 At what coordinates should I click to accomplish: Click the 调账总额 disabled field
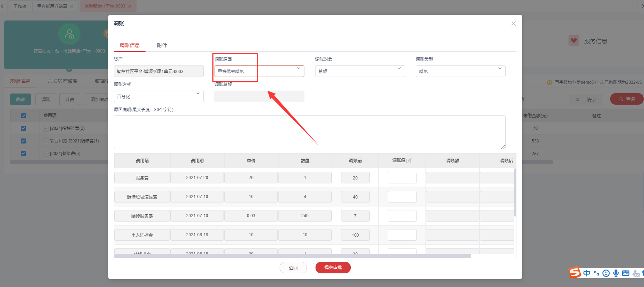point(259,96)
